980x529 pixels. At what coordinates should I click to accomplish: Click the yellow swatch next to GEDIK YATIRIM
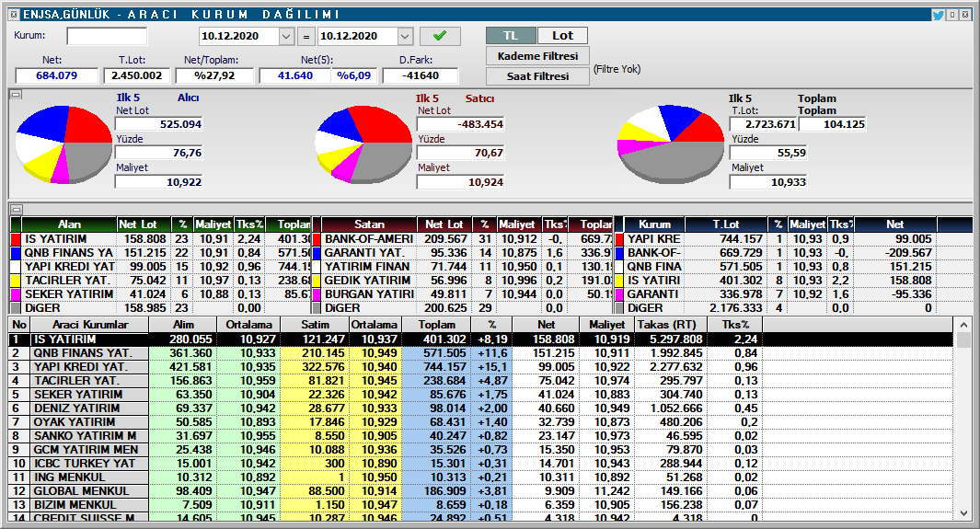317,281
